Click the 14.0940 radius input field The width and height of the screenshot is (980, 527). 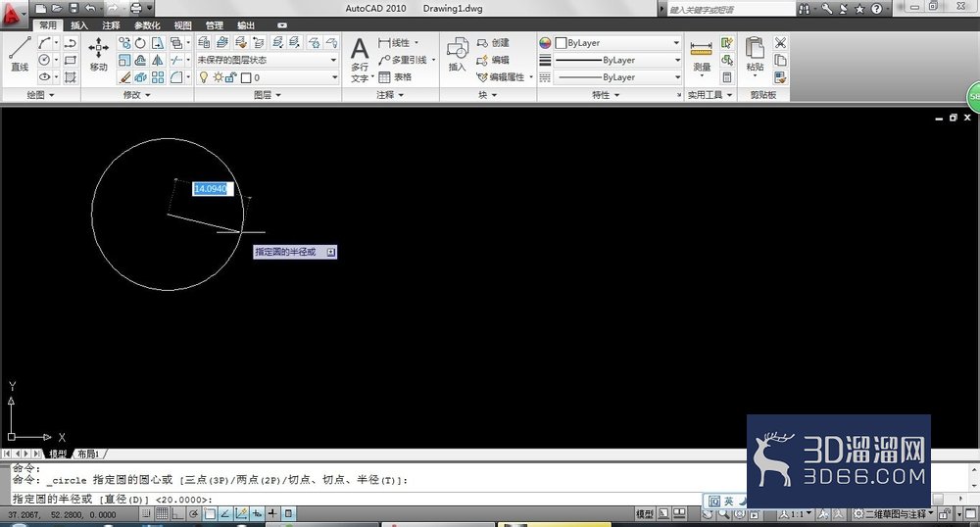pos(213,189)
